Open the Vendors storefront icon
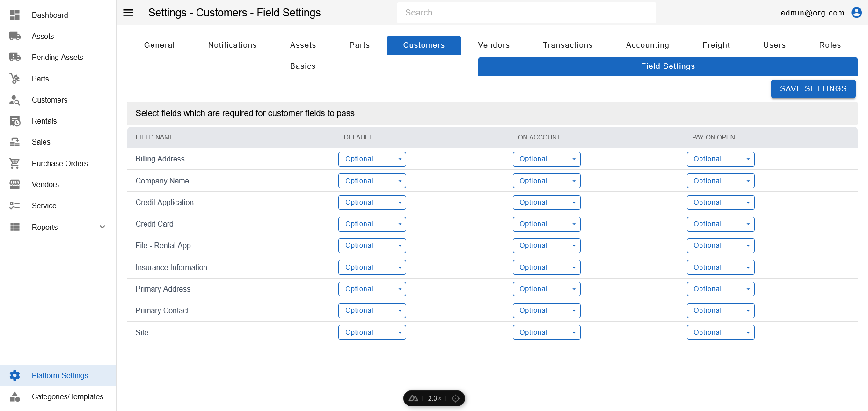Image resolution: width=868 pixels, height=411 pixels. [x=15, y=184]
